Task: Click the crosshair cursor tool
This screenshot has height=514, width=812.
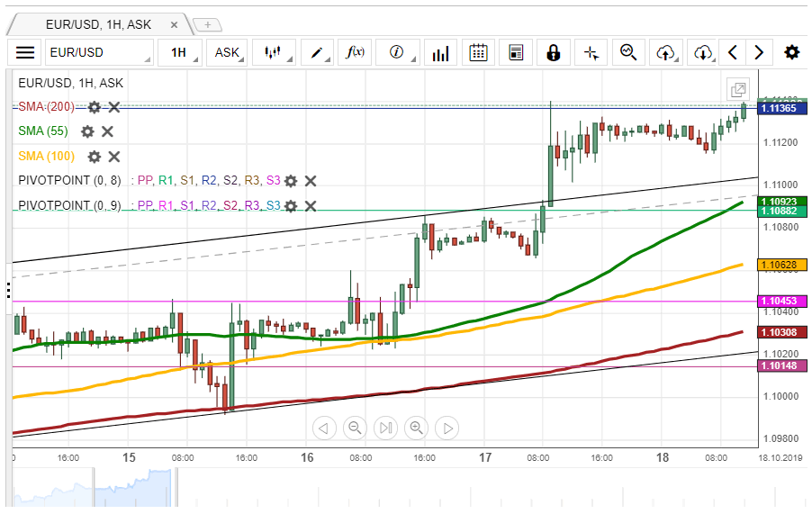Action: (591, 52)
